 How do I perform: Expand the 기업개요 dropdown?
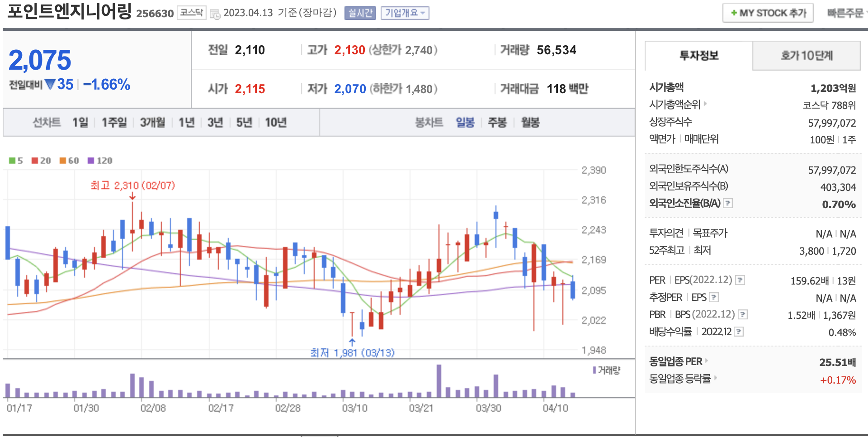pos(405,13)
